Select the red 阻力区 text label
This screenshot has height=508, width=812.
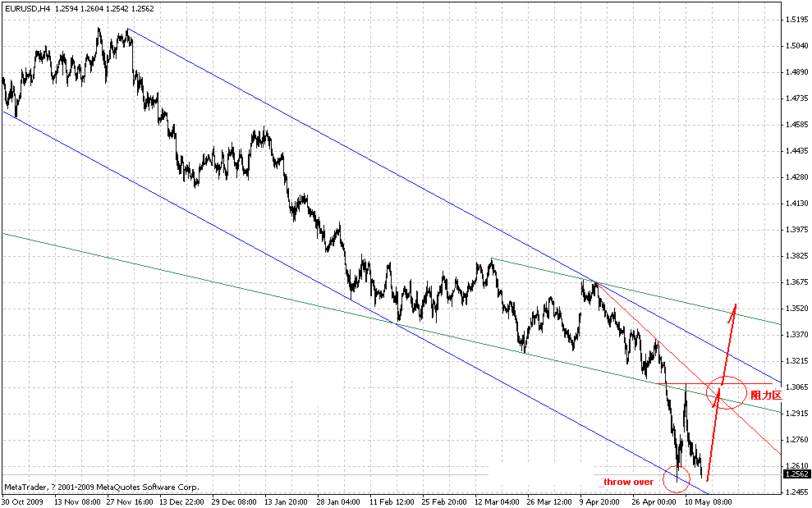(x=765, y=395)
